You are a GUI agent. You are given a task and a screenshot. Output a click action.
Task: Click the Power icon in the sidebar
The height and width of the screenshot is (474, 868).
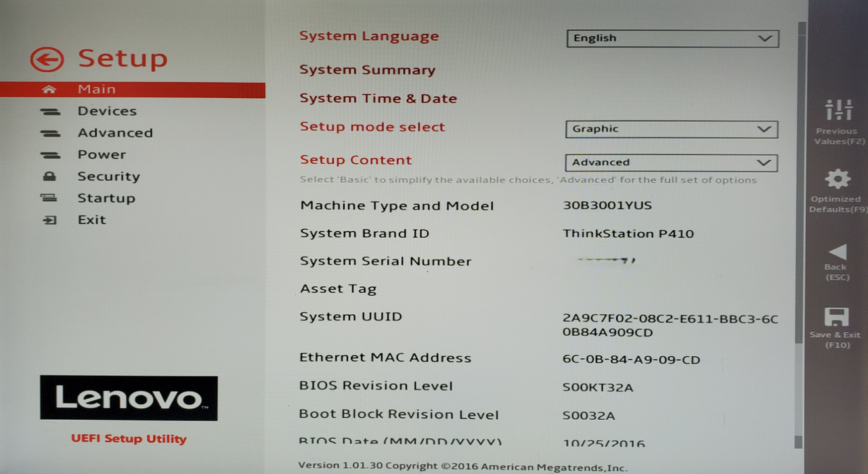click(49, 155)
